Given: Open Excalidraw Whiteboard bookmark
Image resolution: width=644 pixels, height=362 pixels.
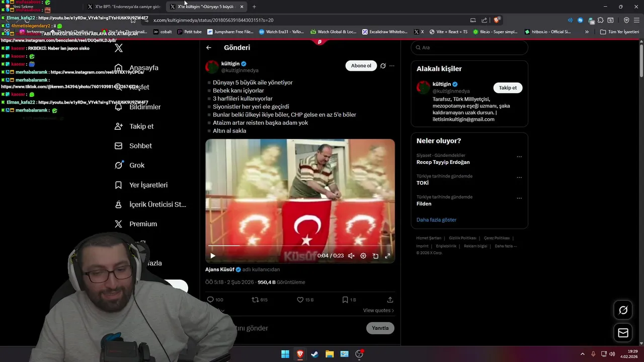Looking at the screenshot, I should tap(384, 32).
